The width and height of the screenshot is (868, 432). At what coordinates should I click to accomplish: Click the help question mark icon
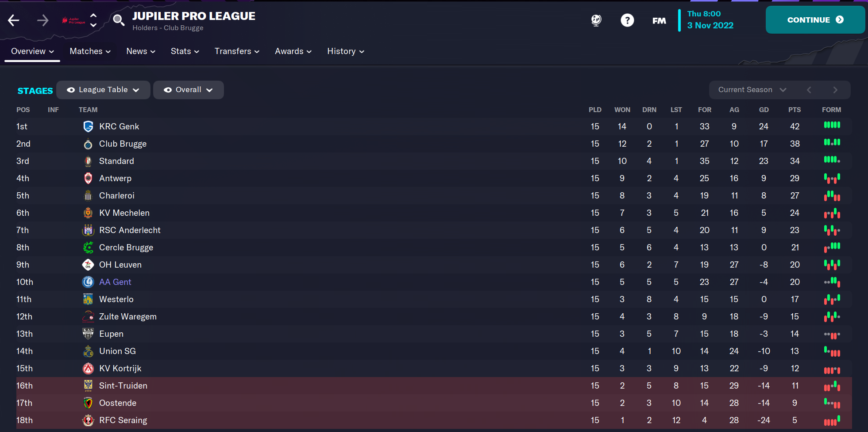click(627, 20)
